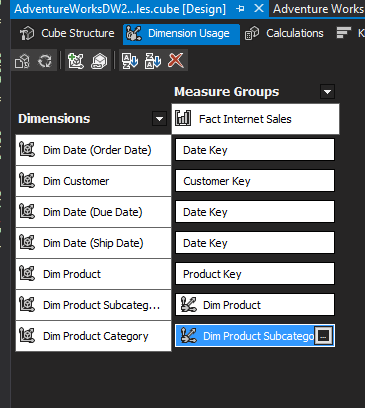This screenshot has height=408, width=365.
Task: Switch to the Adventure Works document tab
Action: point(317,9)
